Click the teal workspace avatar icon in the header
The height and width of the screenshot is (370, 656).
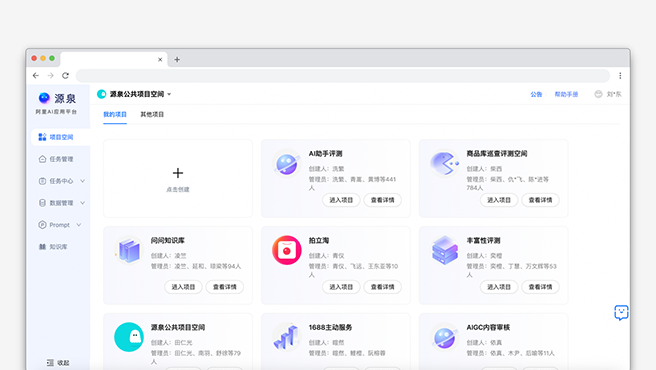pyautogui.click(x=102, y=94)
